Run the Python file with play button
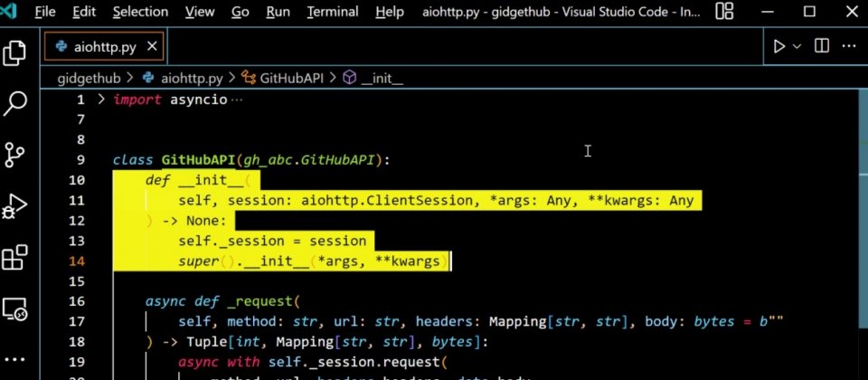 tap(778, 46)
